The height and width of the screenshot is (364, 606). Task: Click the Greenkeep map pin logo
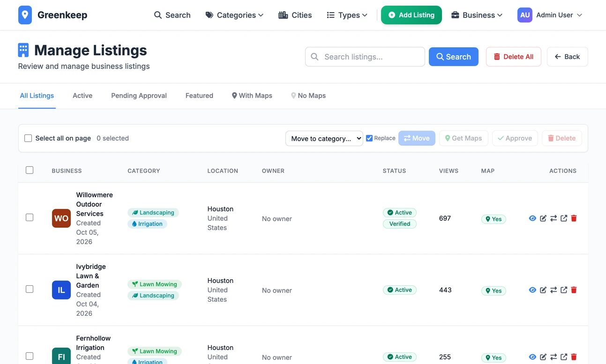click(x=25, y=15)
